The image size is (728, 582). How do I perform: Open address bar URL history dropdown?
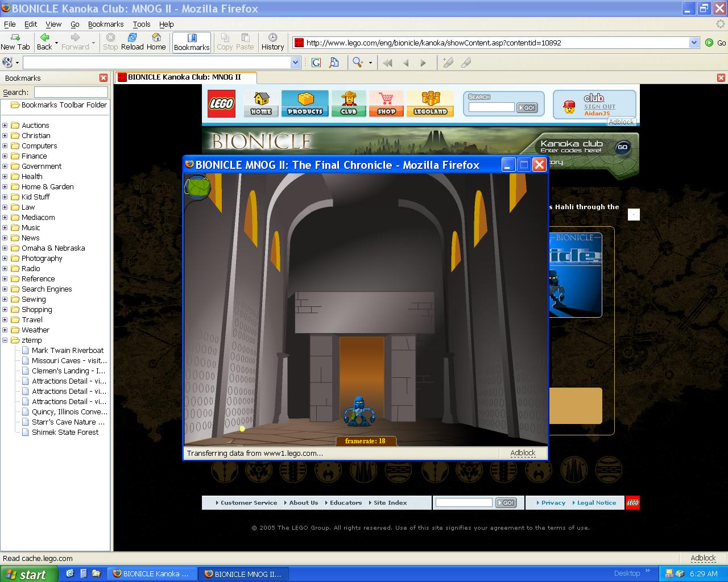click(694, 43)
